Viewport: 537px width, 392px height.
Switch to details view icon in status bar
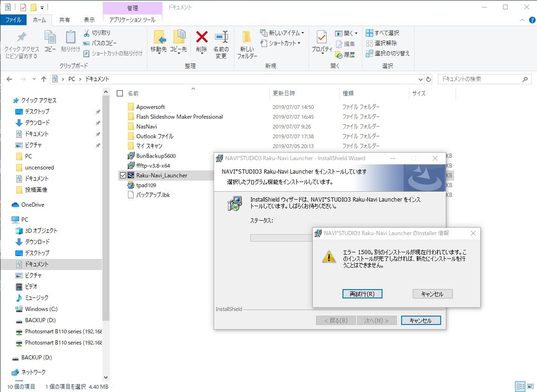pos(520,386)
